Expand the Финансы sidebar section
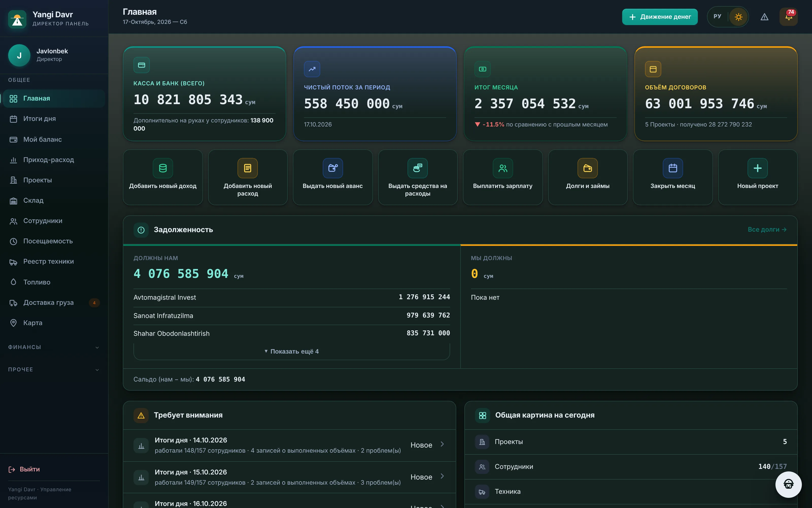812x508 pixels. pos(54,347)
